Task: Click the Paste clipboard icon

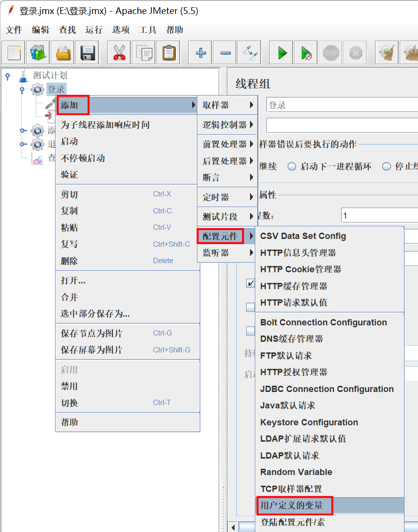Action: (x=168, y=53)
